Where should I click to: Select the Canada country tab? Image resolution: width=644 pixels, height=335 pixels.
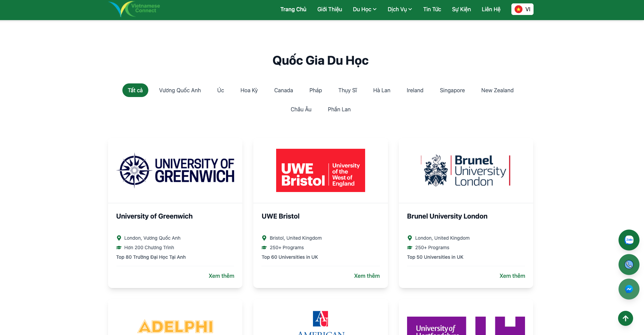pos(283,90)
